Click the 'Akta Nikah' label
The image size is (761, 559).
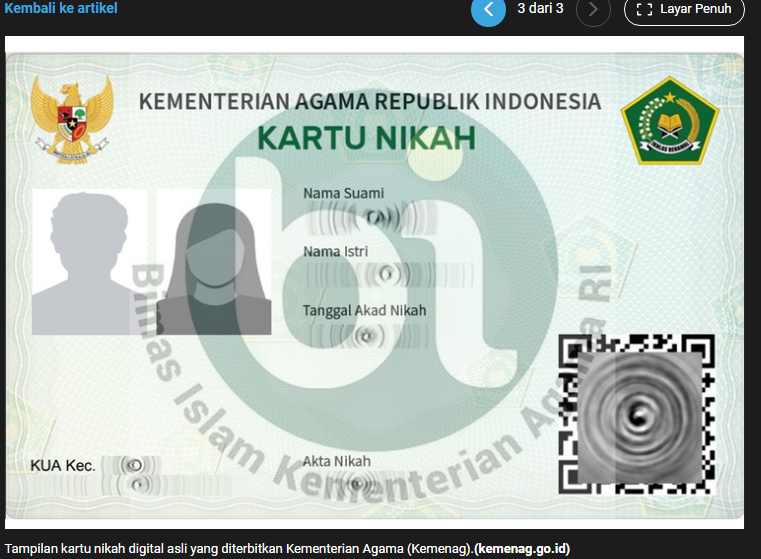click(337, 461)
